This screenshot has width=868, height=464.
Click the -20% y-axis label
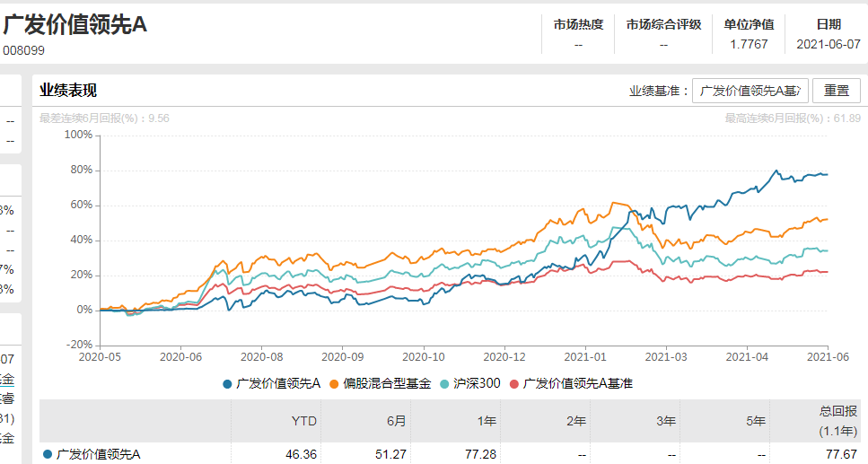pyautogui.click(x=79, y=345)
